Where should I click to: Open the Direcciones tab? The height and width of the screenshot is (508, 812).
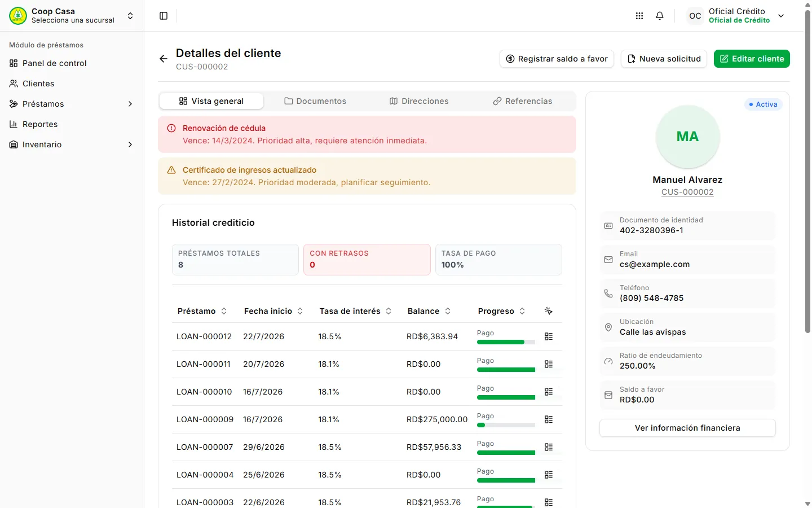point(419,101)
